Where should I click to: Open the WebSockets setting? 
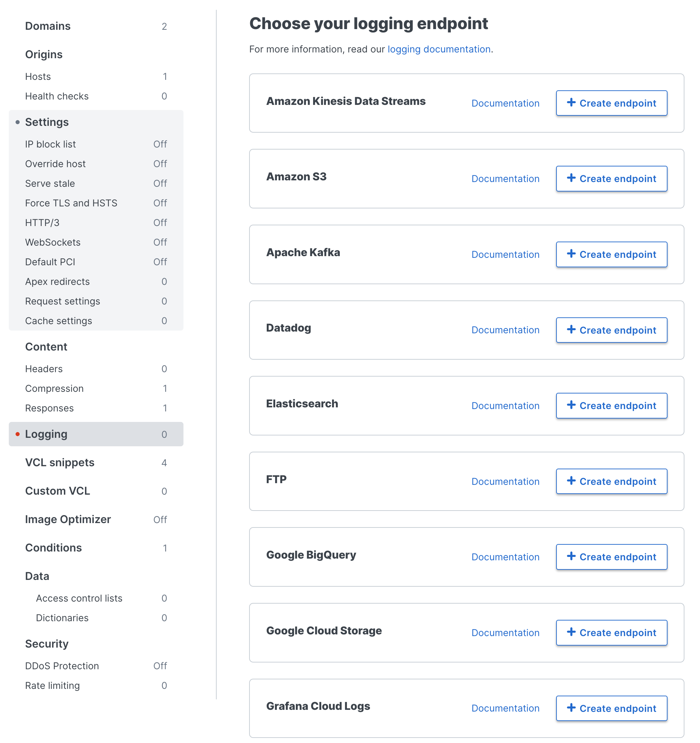coord(53,242)
